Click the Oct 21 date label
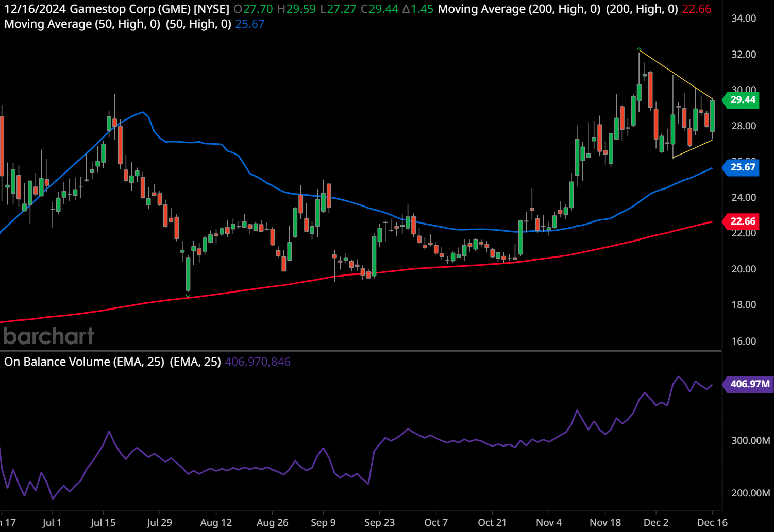Image resolution: width=774 pixels, height=532 pixels. coord(492,522)
